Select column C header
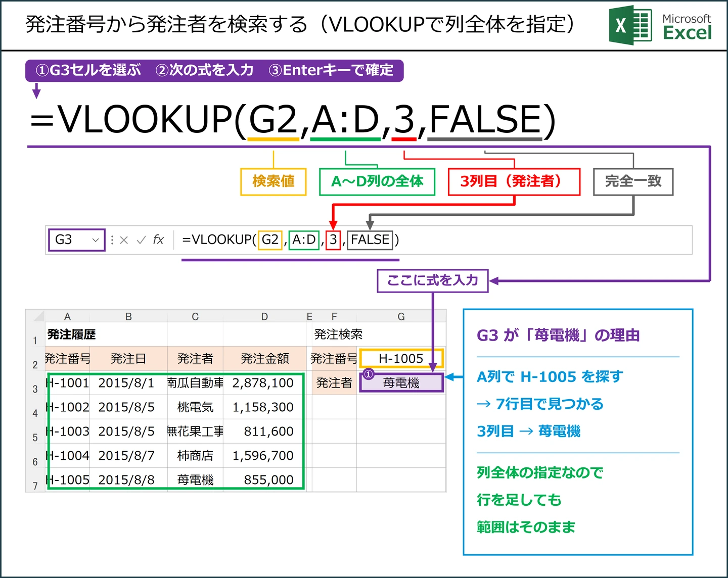 195,316
